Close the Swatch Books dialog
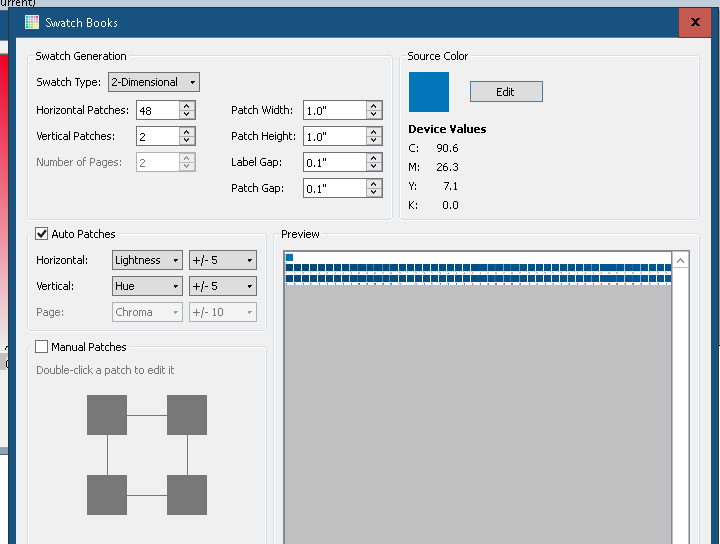Image resolution: width=720 pixels, height=544 pixels. coord(695,22)
